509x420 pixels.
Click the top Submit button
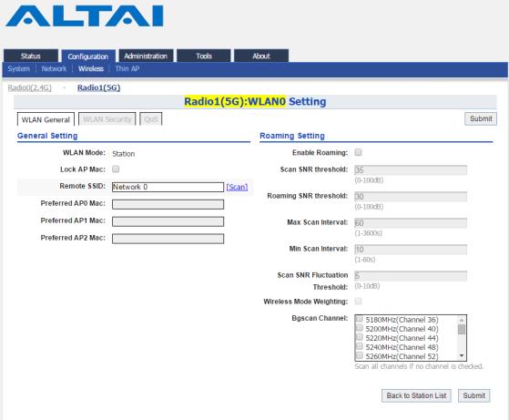[x=481, y=118]
